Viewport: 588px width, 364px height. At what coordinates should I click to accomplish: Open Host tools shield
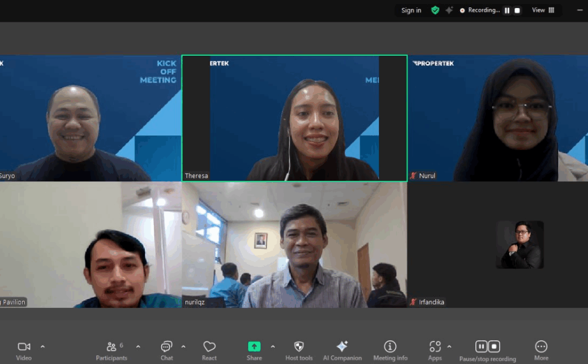point(299,347)
